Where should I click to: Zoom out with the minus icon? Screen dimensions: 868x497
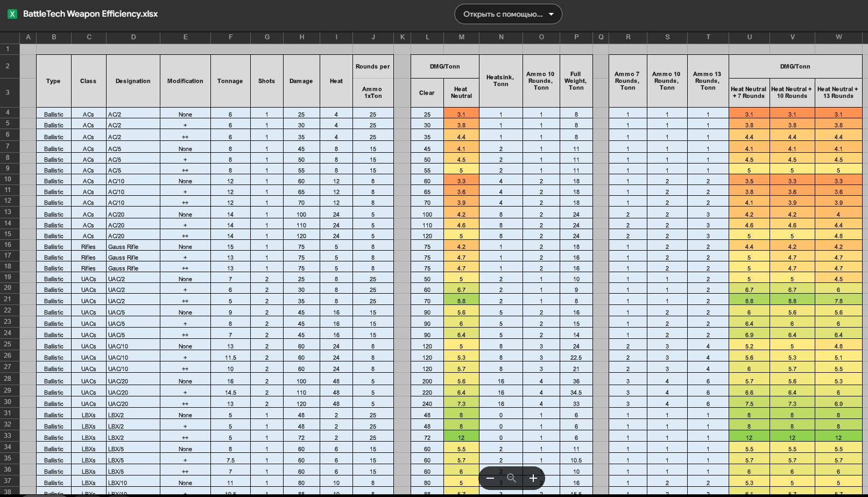coord(490,478)
